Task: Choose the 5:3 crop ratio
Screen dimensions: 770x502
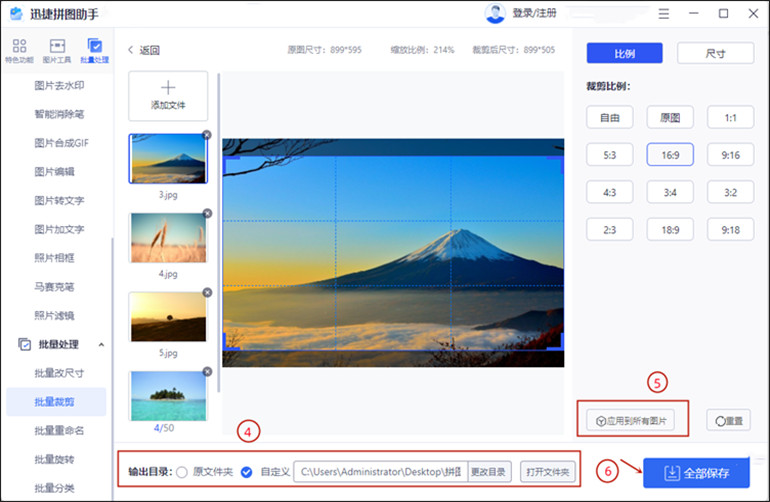Action: (x=609, y=155)
